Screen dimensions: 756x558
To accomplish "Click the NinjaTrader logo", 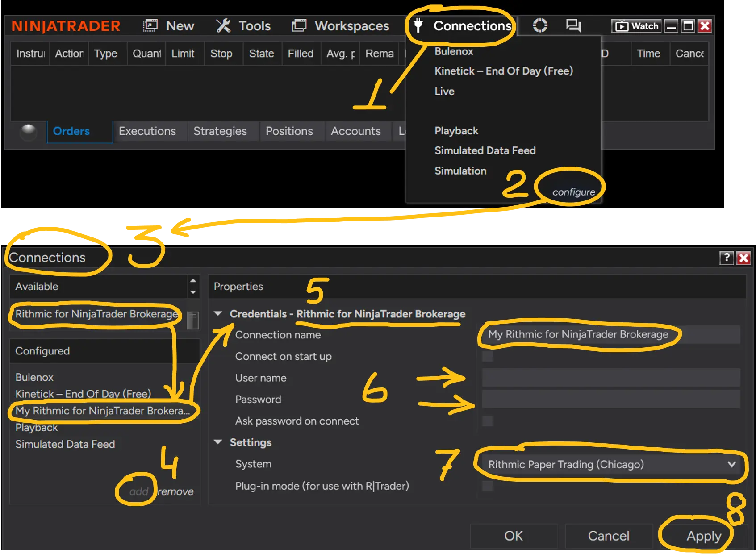I will coord(66,26).
